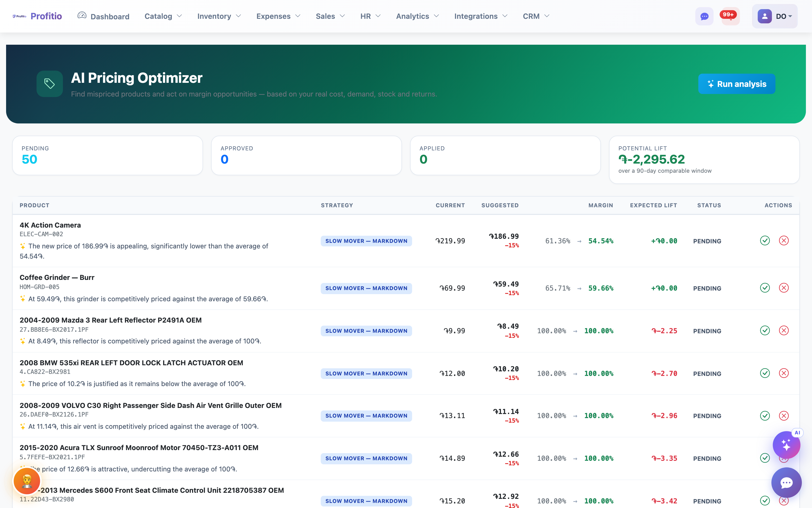Screen dimensions: 812x508
Task: Click the Profitio logo
Action: tap(37, 16)
